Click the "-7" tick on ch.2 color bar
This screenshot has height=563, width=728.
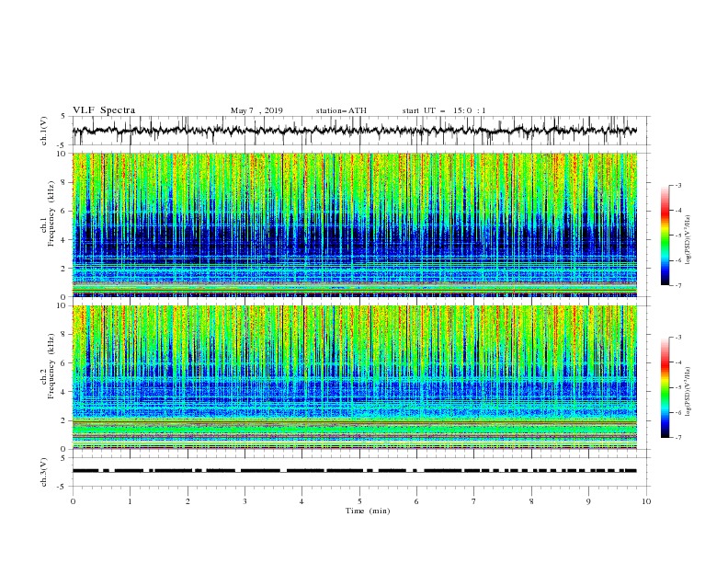pyautogui.click(x=678, y=437)
